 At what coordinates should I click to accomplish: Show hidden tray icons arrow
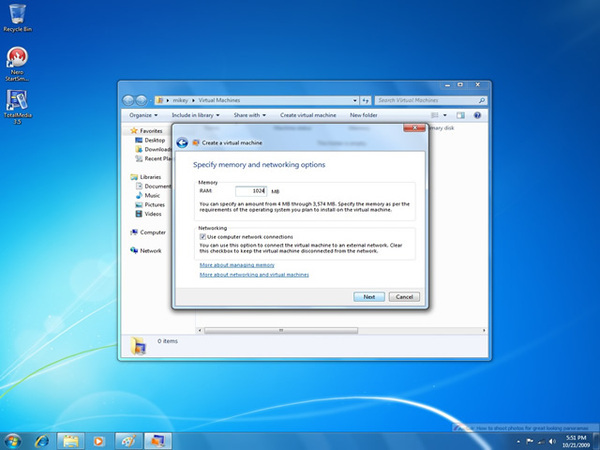coord(518,442)
